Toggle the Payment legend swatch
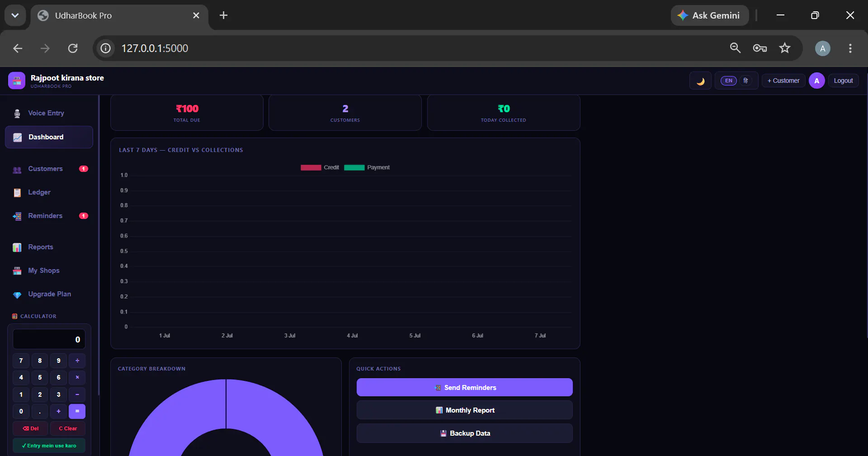 pyautogui.click(x=354, y=167)
